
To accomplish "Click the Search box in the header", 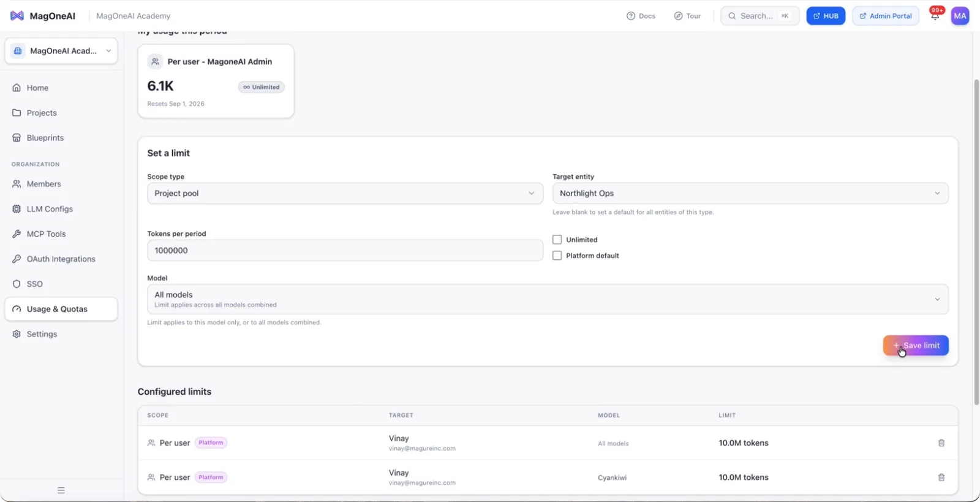I will click(x=759, y=16).
